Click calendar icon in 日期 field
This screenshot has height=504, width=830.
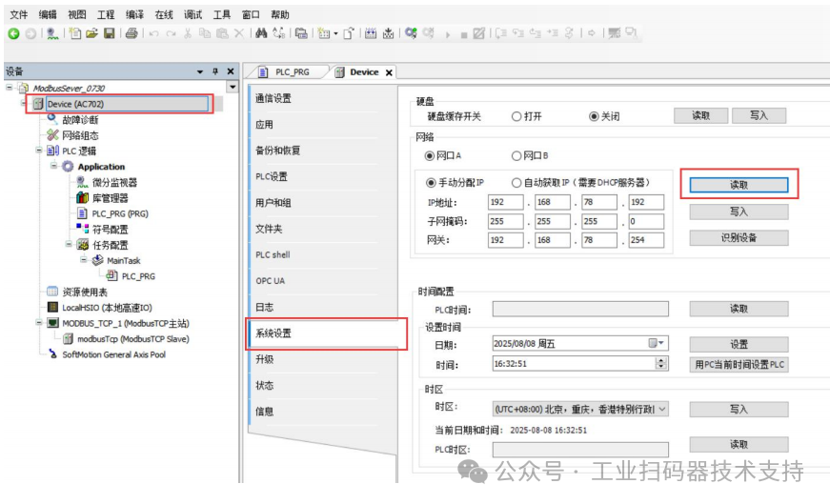[653, 344]
